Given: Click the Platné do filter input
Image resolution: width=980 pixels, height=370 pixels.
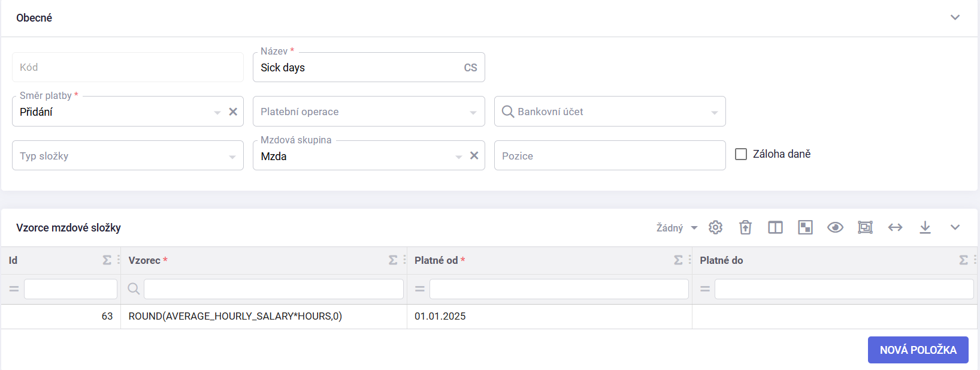Looking at the screenshot, I should [844, 289].
